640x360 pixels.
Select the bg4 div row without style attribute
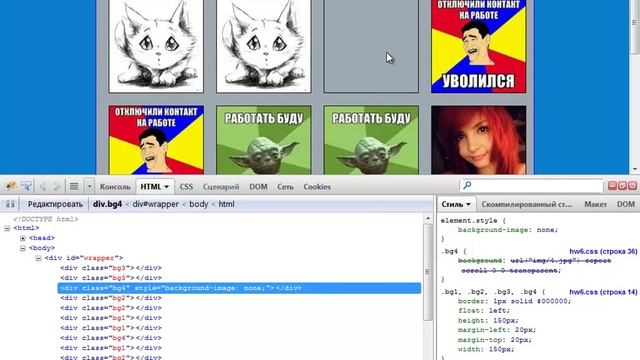tap(111, 338)
